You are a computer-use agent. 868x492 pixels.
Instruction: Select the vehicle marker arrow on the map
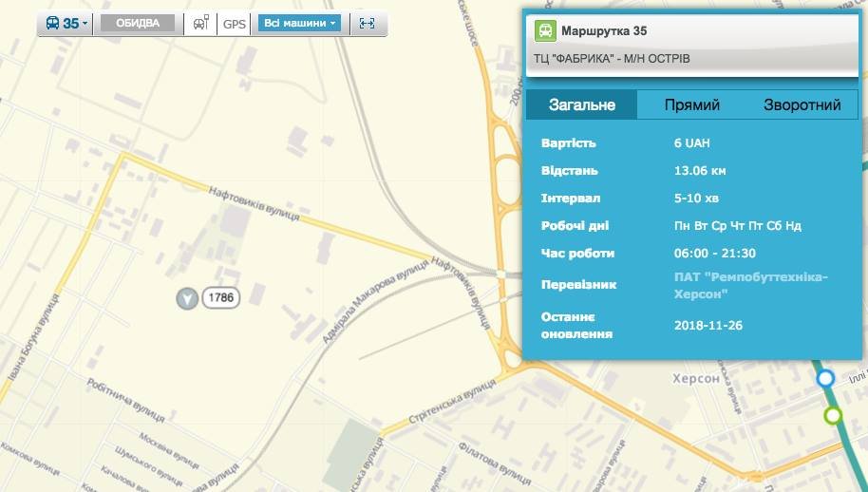click(187, 299)
